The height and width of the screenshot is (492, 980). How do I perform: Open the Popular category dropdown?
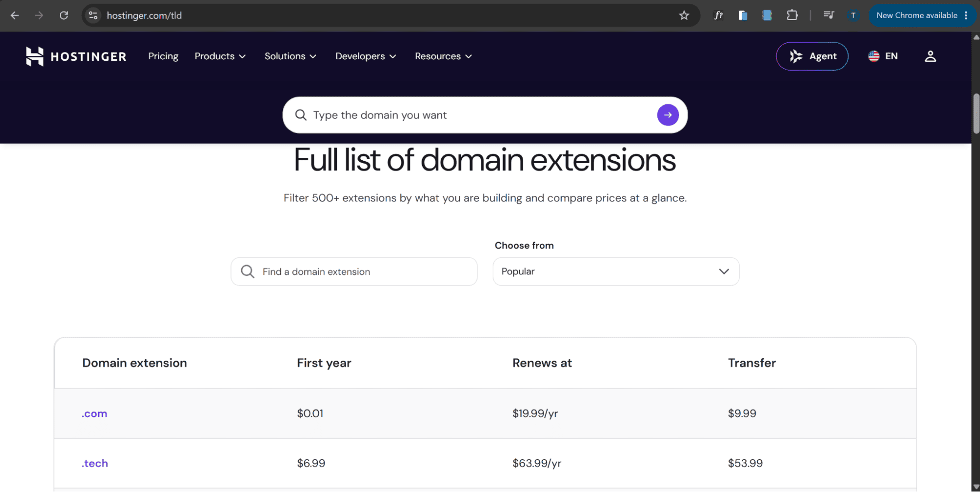[616, 271]
